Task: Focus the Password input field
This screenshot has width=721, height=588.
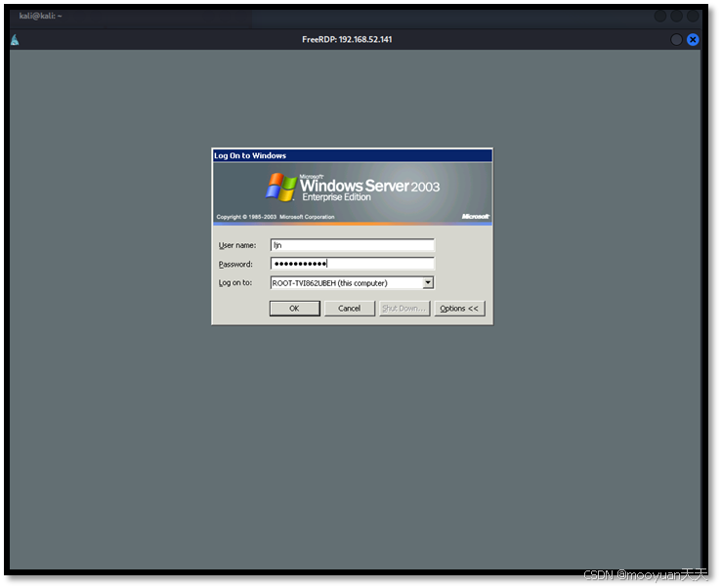Action: point(353,264)
